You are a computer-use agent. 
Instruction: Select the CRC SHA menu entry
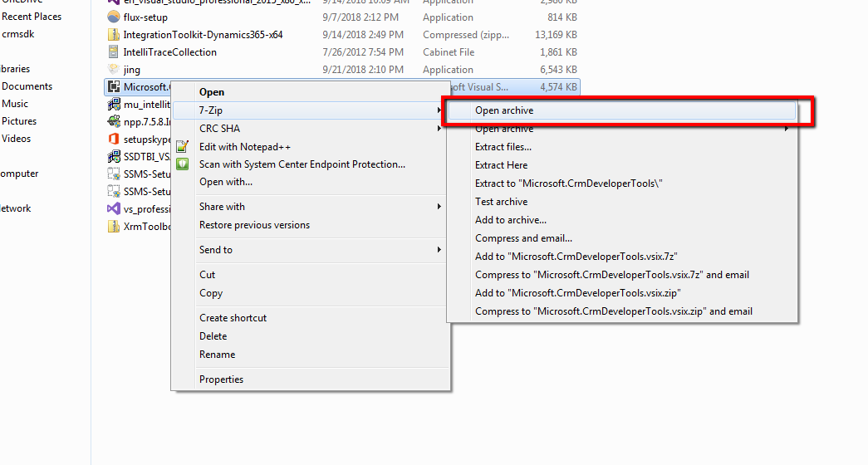(x=311, y=129)
